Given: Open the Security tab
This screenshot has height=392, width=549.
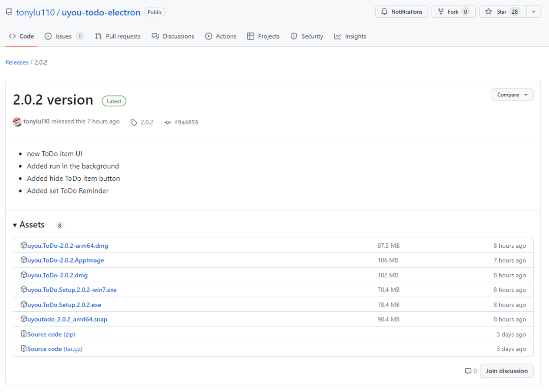Looking at the screenshot, I should click(307, 37).
